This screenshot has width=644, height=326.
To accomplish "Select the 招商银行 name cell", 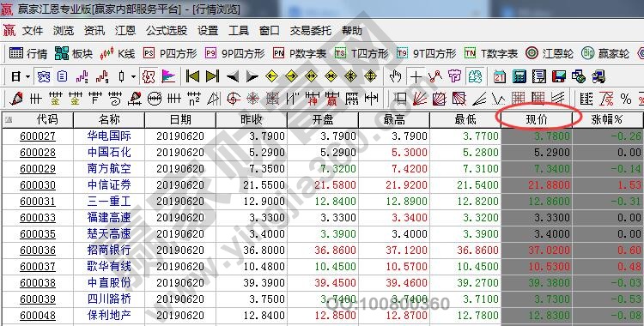I will pos(109,250).
